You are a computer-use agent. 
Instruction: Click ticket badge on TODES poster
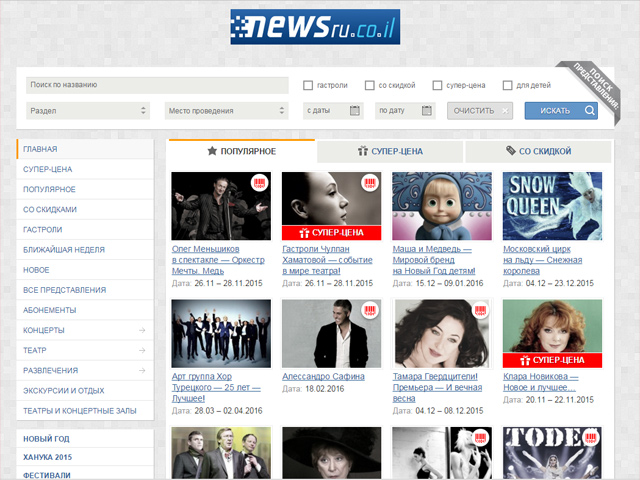click(591, 438)
